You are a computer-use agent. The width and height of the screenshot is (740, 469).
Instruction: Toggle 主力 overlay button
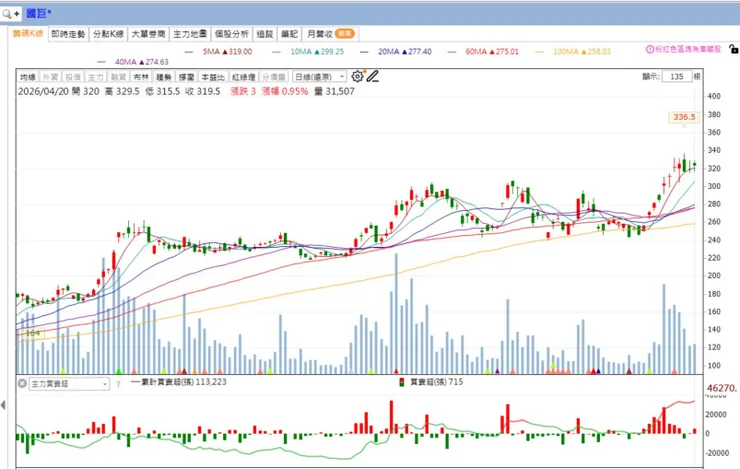click(95, 77)
